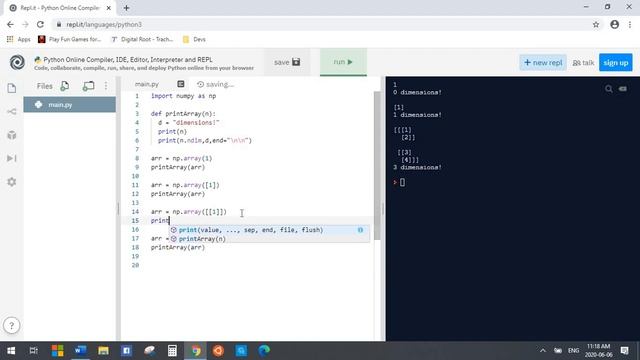Select main.py in file tree

69,105
